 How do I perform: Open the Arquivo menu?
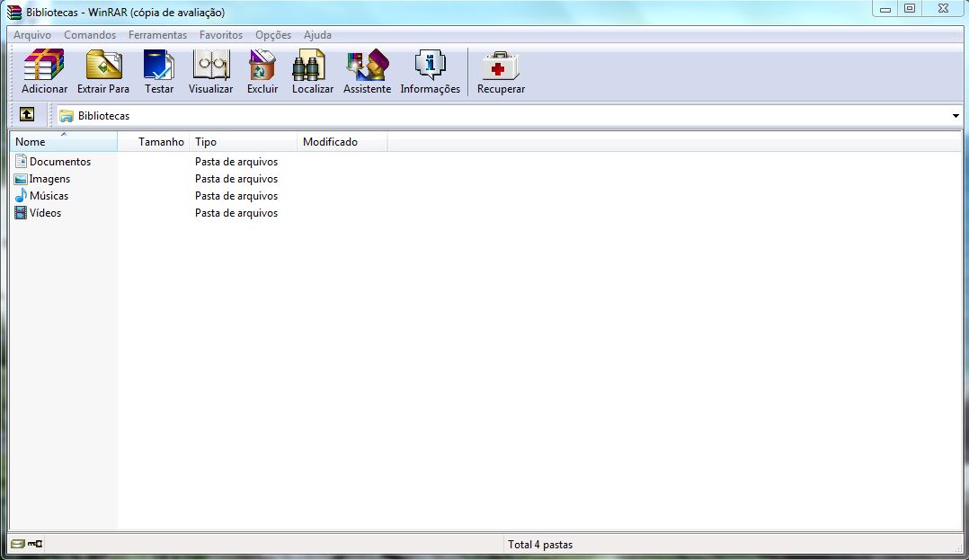coord(32,35)
